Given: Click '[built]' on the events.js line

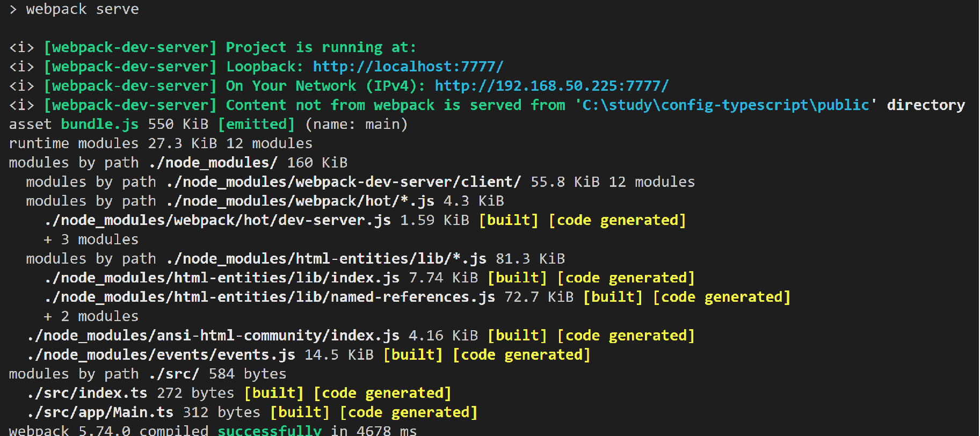Looking at the screenshot, I should pyautogui.click(x=413, y=355).
